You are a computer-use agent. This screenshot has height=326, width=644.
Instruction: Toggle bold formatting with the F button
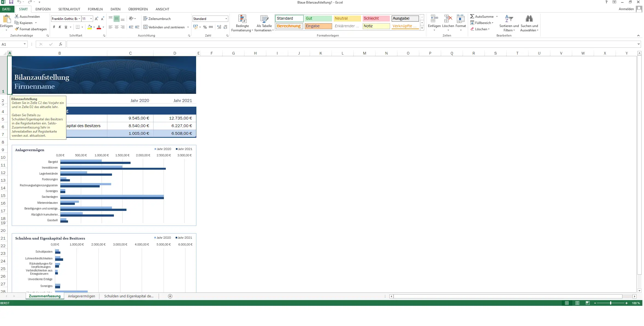[x=54, y=27]
